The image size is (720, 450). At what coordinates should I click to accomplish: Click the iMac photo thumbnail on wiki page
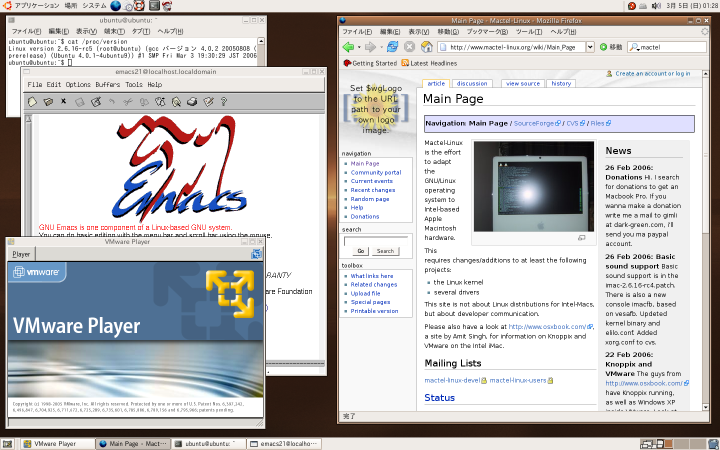(534, 186)
